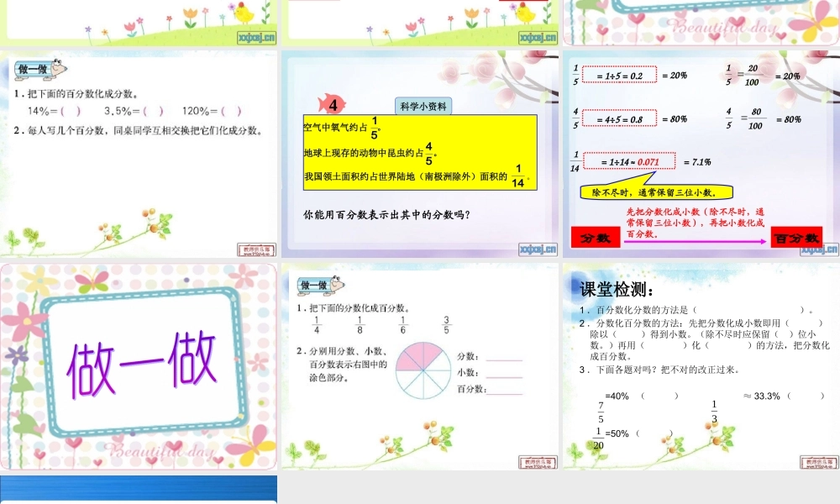Click the 分数： answer line
Viewport: 840px width, 504px height.
504,360
